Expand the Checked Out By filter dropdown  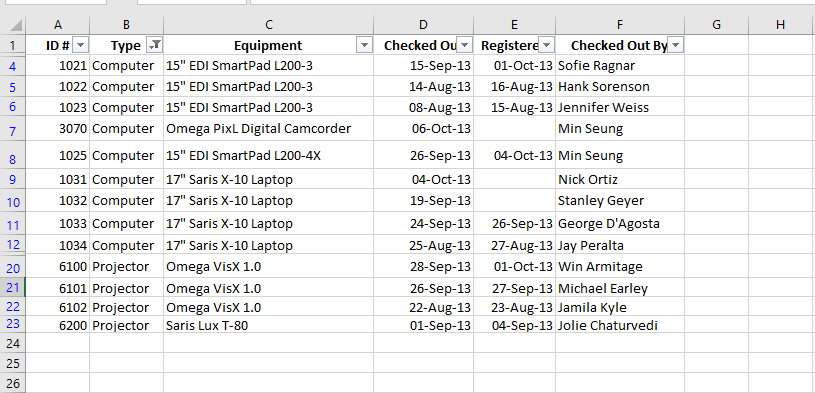tap(675, 46)
